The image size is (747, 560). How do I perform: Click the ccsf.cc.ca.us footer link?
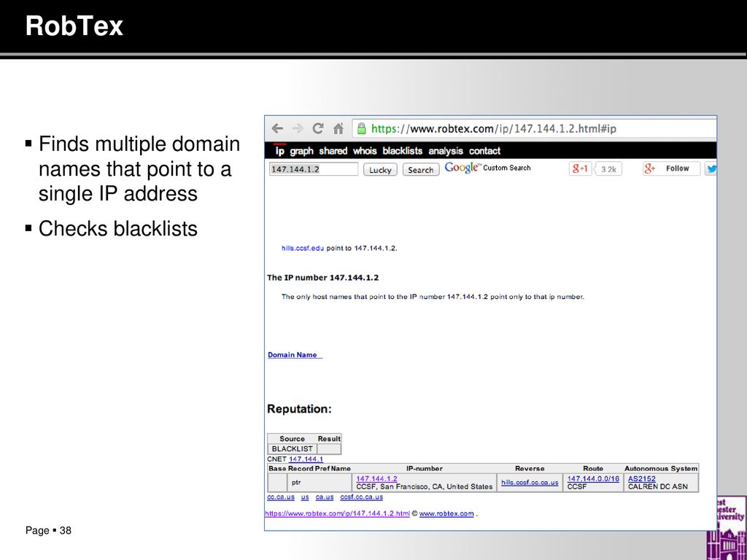361,497
